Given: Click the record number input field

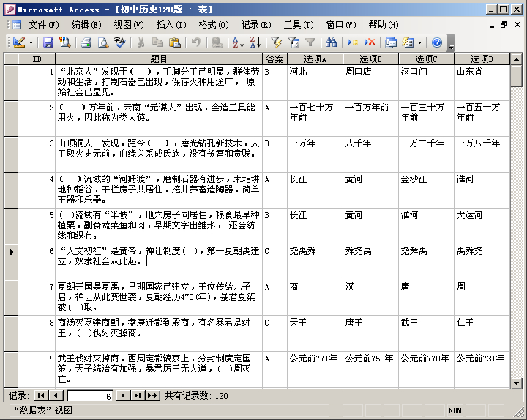Looking at the screenshot, I should [90, 396].
